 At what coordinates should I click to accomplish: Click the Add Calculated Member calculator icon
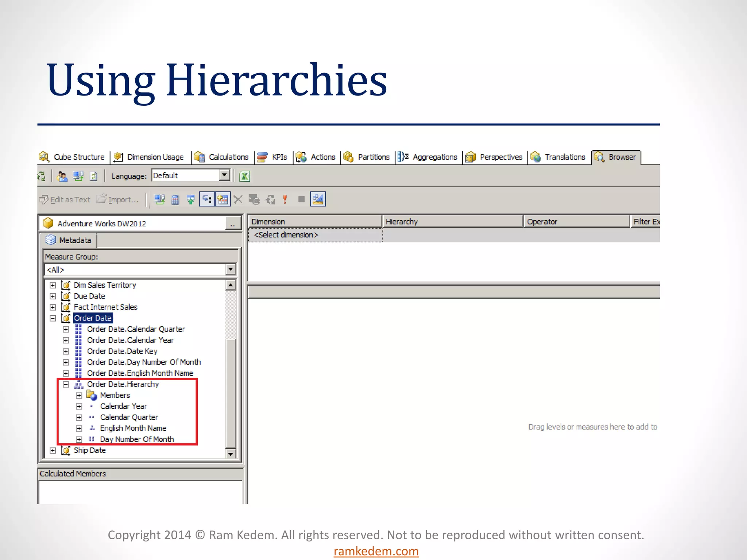coord(175,199)
